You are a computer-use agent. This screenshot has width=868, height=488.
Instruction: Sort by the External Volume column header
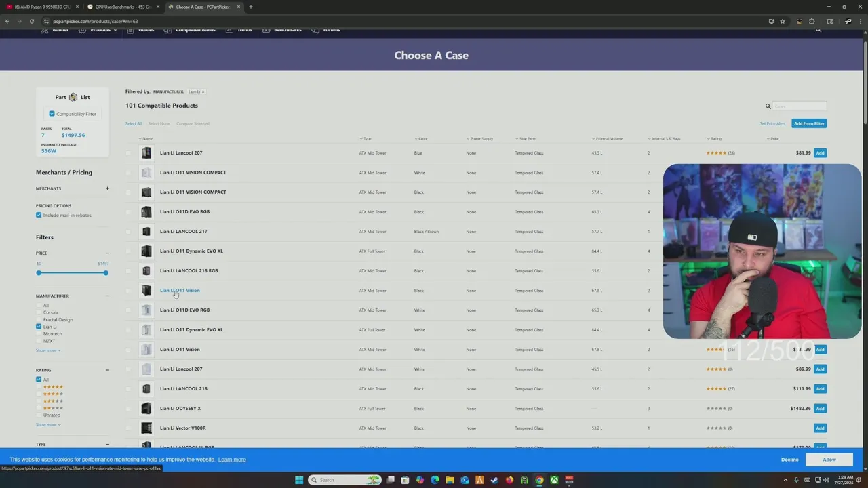point(609,139)
